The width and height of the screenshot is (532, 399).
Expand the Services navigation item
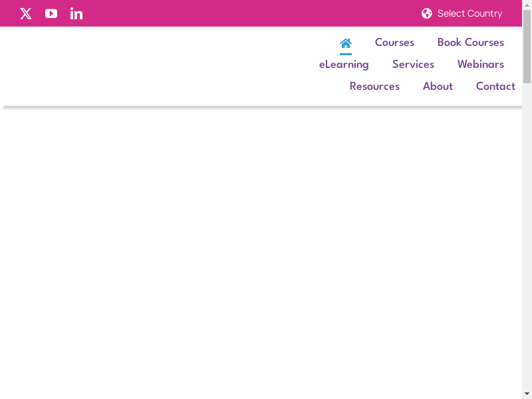(x=413, y=65)
